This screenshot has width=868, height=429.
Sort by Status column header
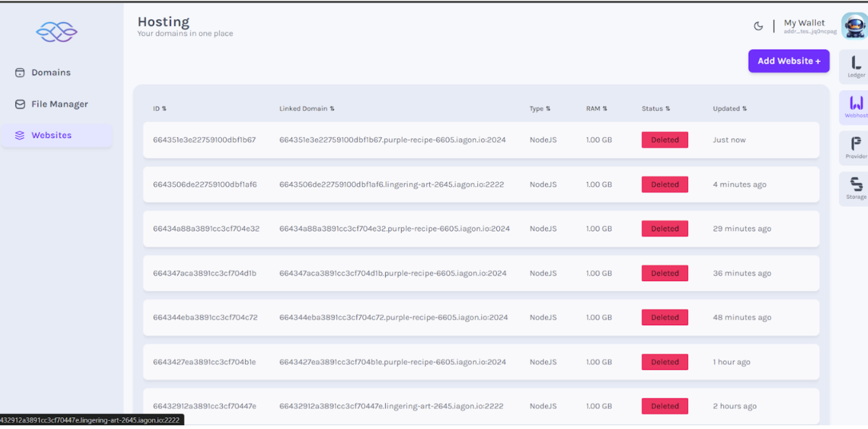point(655,109)
